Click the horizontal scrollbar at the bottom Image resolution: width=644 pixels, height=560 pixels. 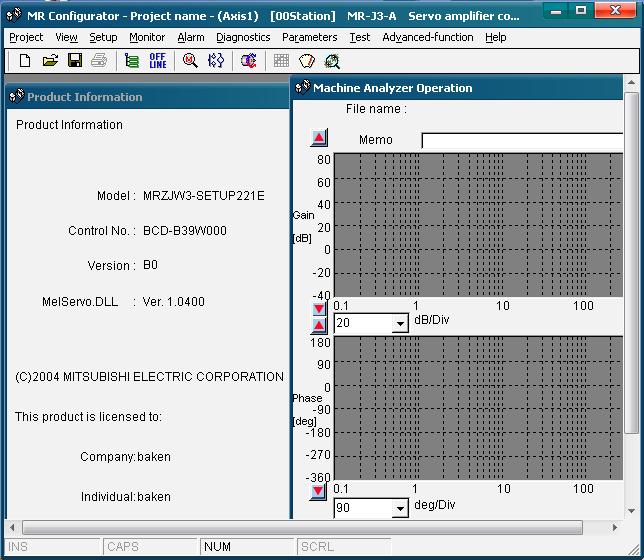300,527
